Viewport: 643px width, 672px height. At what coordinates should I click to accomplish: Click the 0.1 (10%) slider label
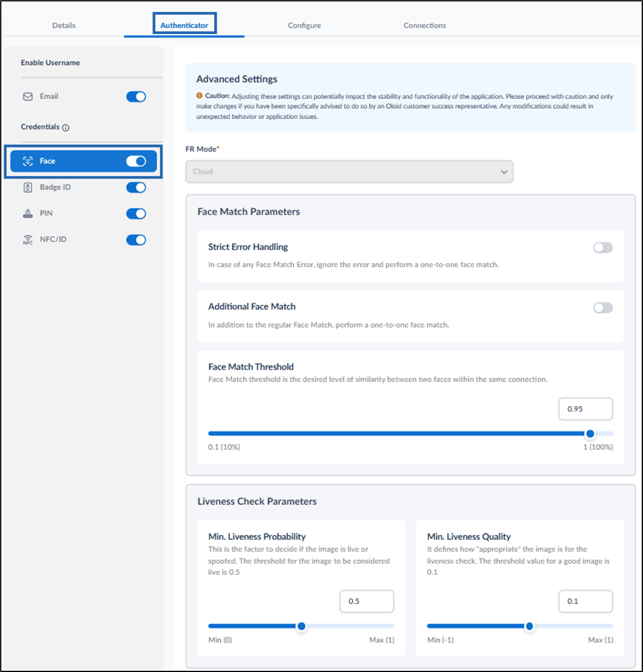pos(224,447)
